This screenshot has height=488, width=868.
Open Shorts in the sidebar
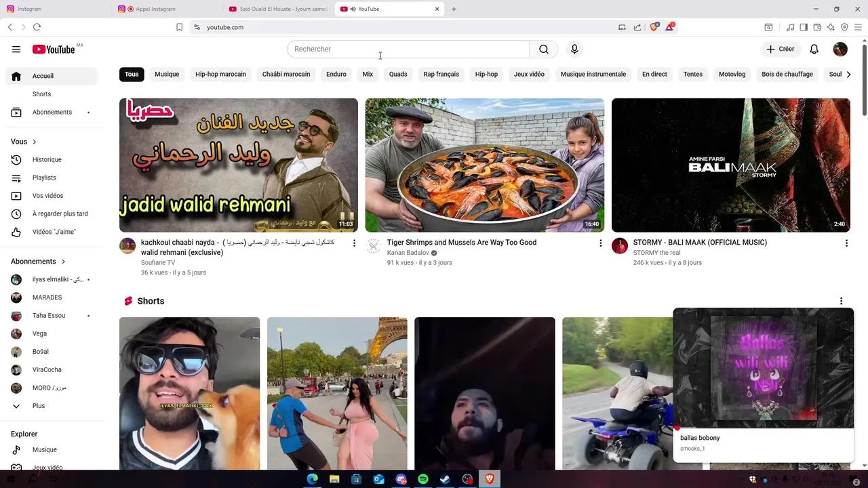pyautogui.click(x=52, y=94)
